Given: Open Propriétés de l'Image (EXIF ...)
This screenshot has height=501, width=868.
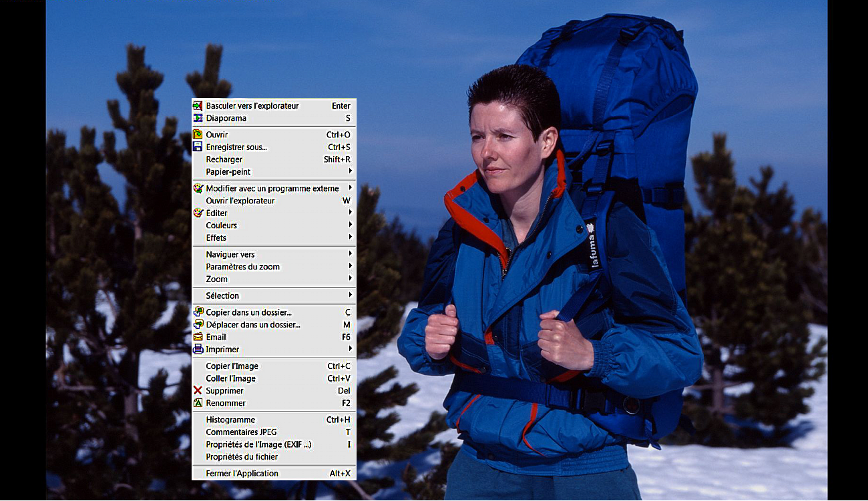Looking at the screenshot, I should (274, 444).
